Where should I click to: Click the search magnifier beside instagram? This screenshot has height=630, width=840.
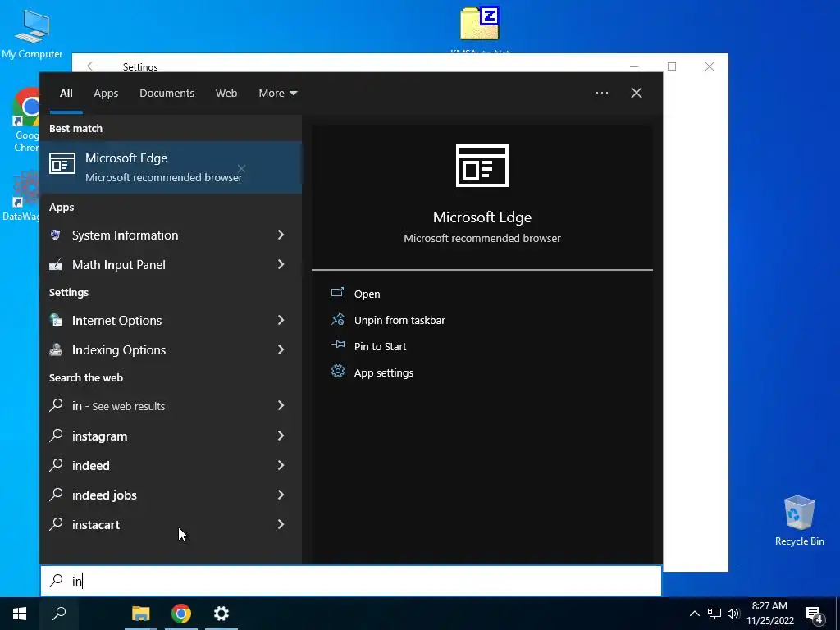[56, 435]
